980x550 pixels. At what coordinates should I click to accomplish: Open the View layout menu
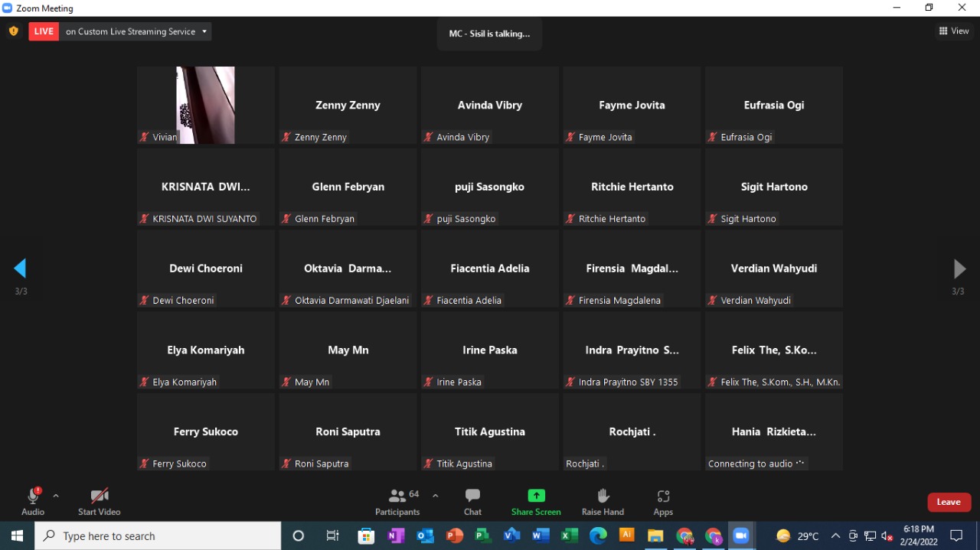(x=954, y=31)
